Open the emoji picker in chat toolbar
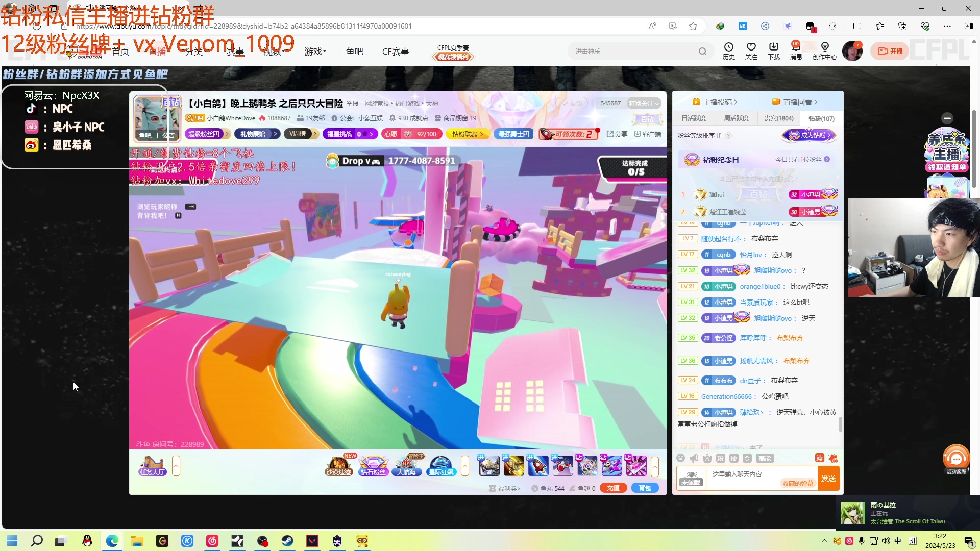Image resolution: width=980 pixels, height=551 pixels. click(x=680, y=458)
